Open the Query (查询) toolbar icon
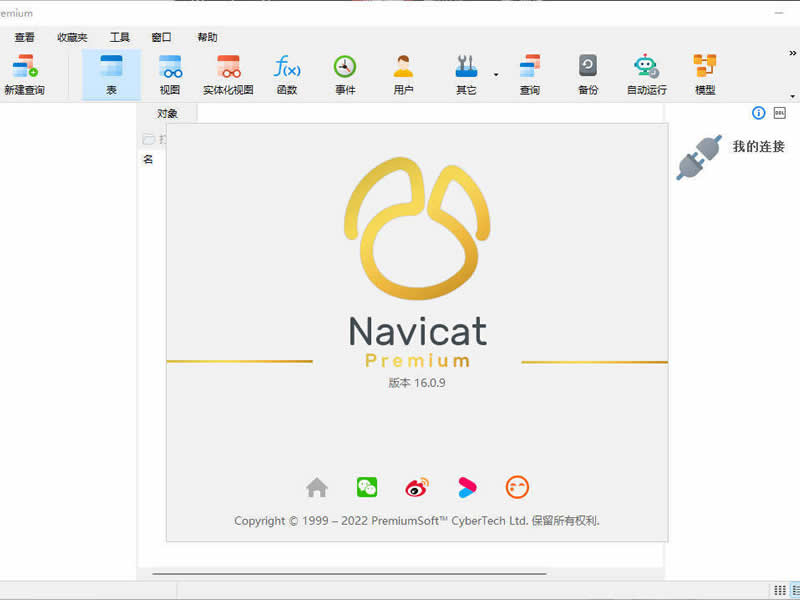 530,75
